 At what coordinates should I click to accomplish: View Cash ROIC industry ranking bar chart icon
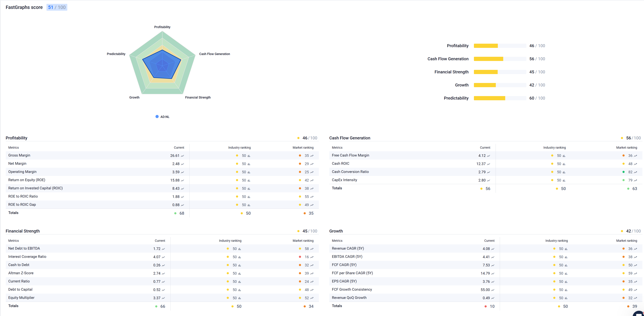(x=564, y=164)
